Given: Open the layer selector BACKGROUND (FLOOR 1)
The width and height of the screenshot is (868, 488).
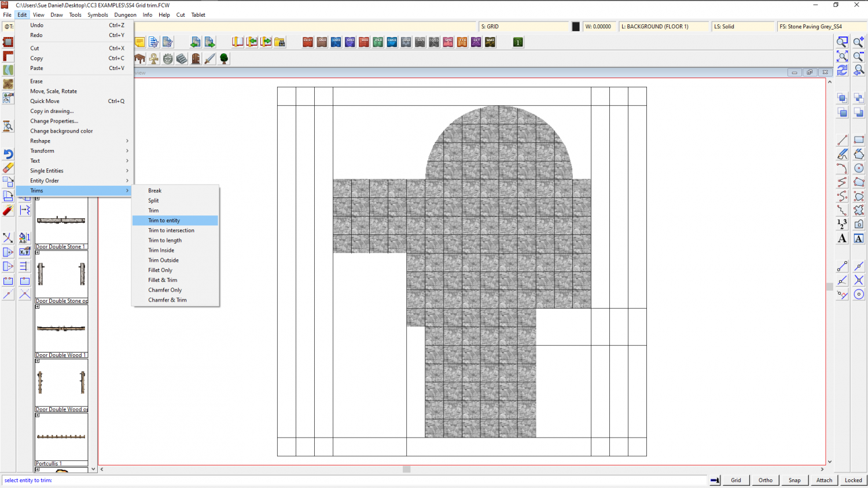Looking at the screenshot, I should click(664, 27).
